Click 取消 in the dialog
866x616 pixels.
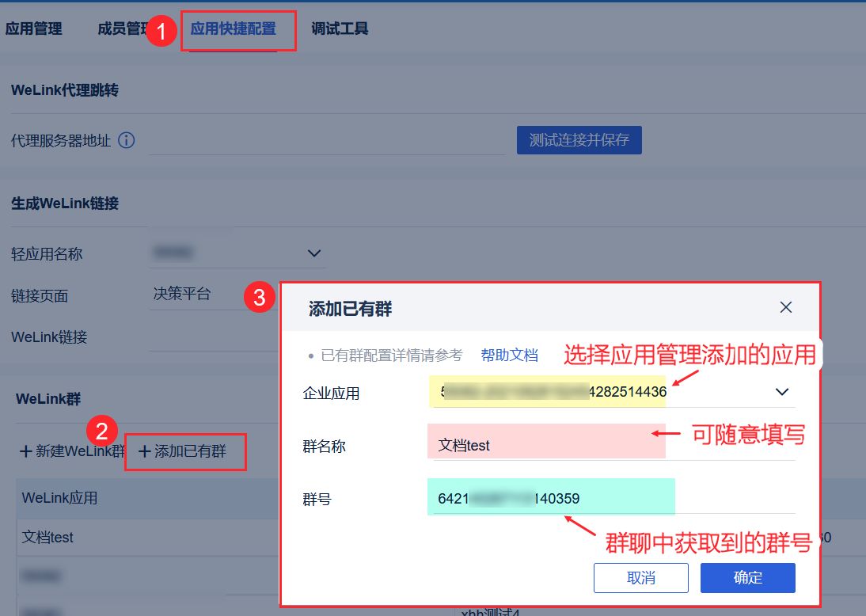(x=641, y=578)
